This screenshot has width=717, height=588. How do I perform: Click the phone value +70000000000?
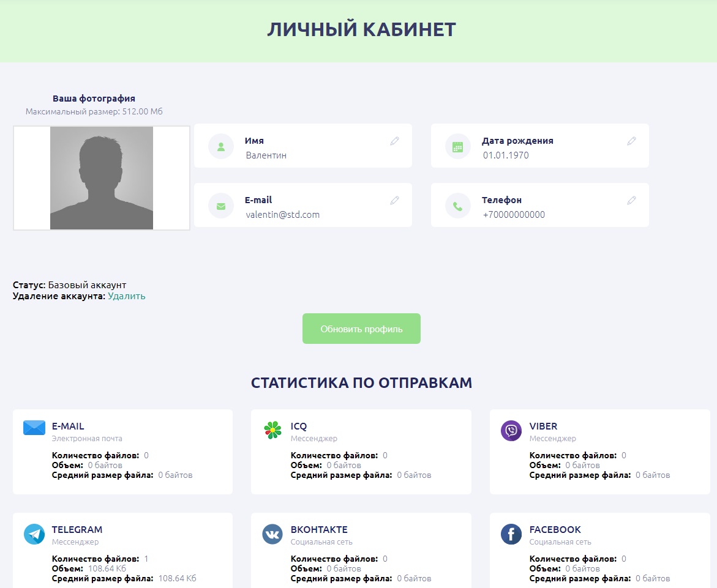(514, 215)
